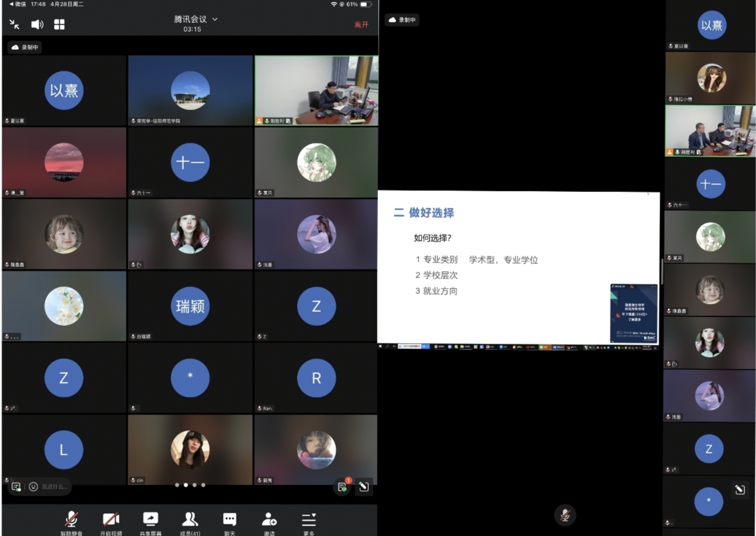Turn on camera with 开启视频

click(x=111, y=520)
